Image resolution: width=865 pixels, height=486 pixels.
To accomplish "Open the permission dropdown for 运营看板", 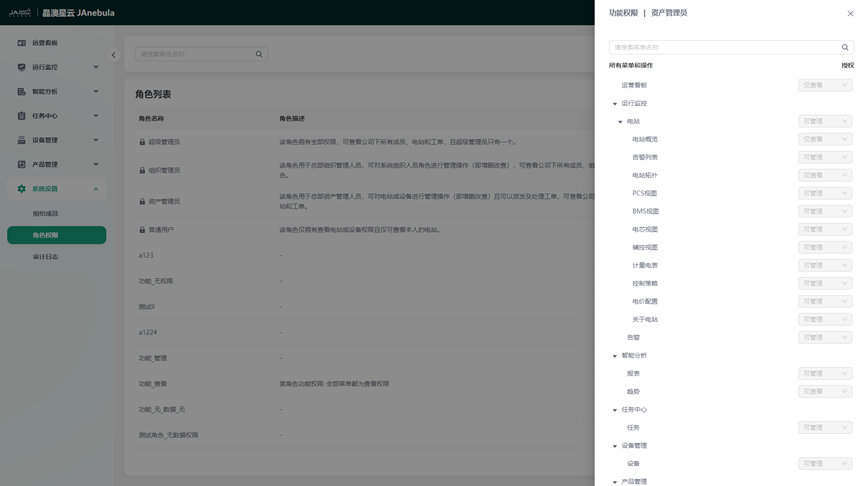I will click(x=824, y=85).
